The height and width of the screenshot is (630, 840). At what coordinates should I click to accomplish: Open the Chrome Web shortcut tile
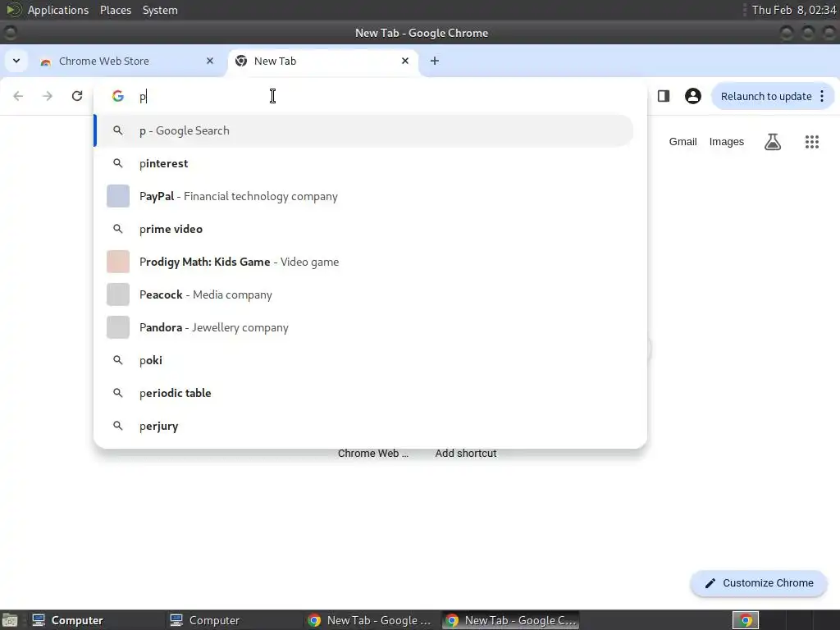coord(373,453)
